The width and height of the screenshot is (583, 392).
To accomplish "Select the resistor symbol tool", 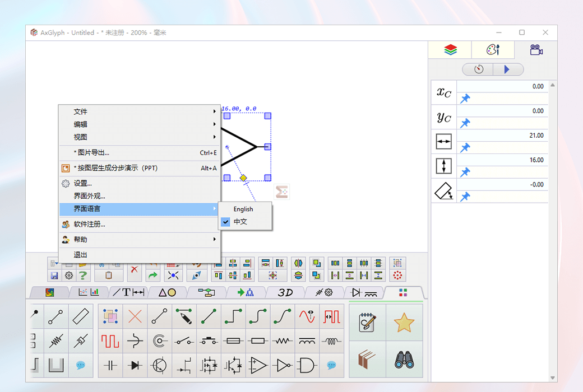I will pyautogui.click(x=283, y=340).
